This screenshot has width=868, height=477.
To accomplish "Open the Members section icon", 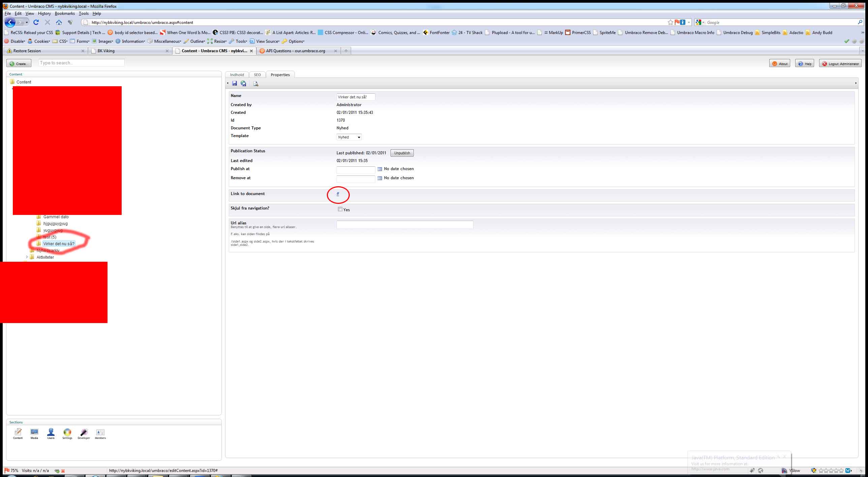I will click(x=100, y=434).
